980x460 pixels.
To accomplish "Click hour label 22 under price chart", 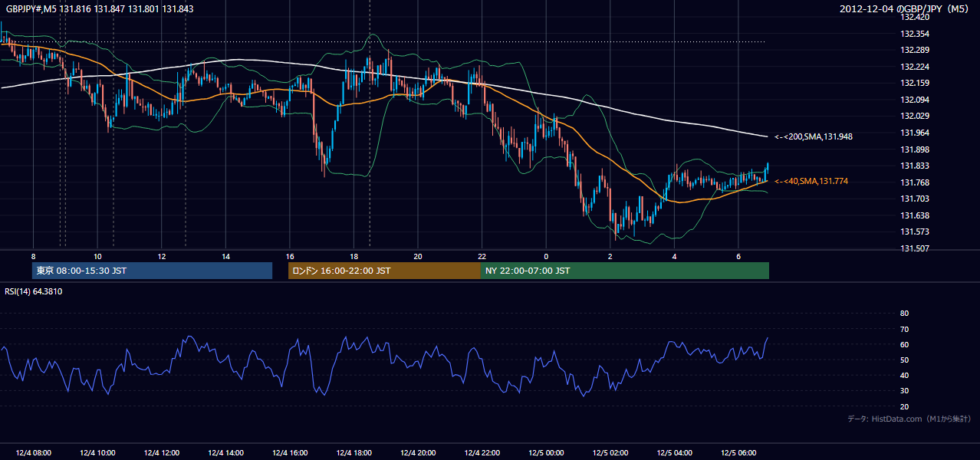I will point(482,256).
